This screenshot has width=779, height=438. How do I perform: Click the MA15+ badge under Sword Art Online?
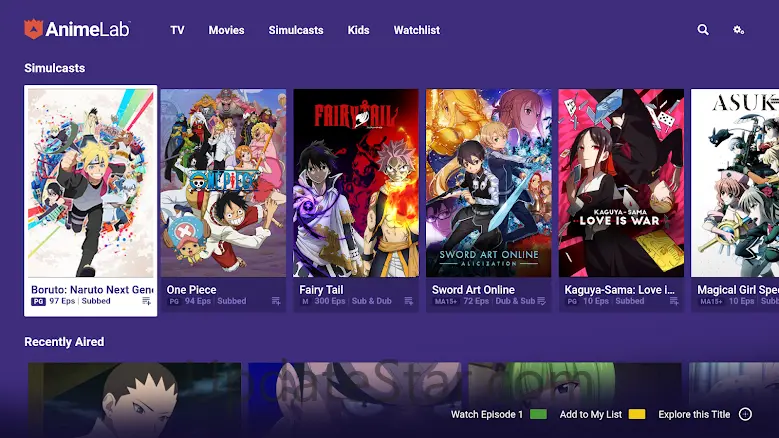pyautogui.click(x=446, y=301)
